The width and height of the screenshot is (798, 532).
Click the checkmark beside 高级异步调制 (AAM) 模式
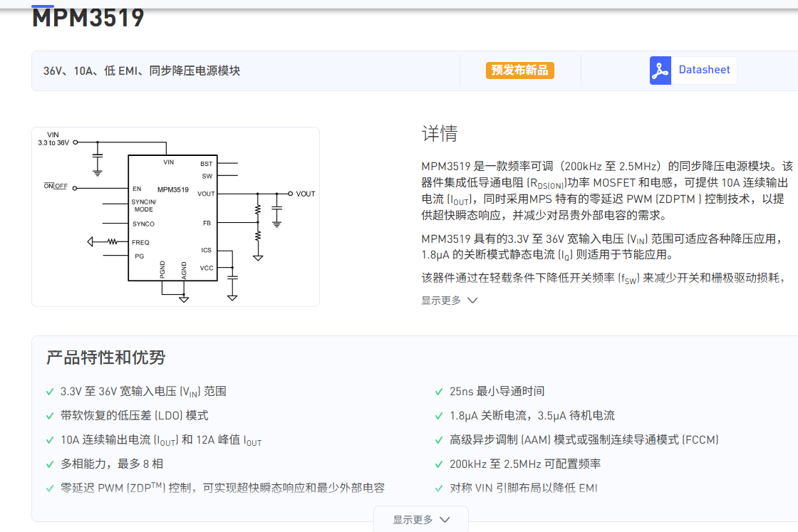click(x=439, y=440)
